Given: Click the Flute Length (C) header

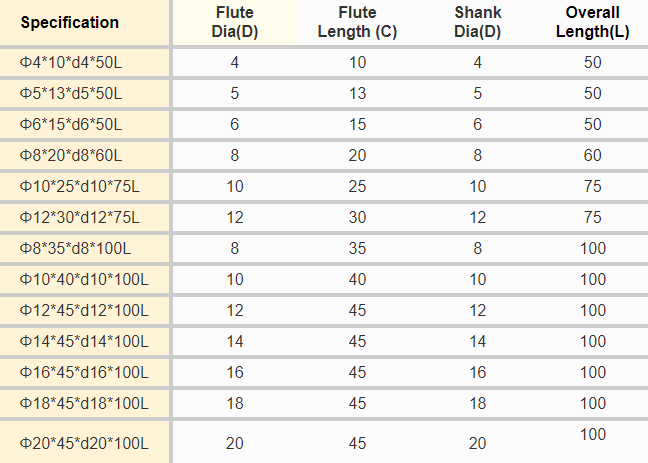Looking at the screenshot, I should (357, 22).
